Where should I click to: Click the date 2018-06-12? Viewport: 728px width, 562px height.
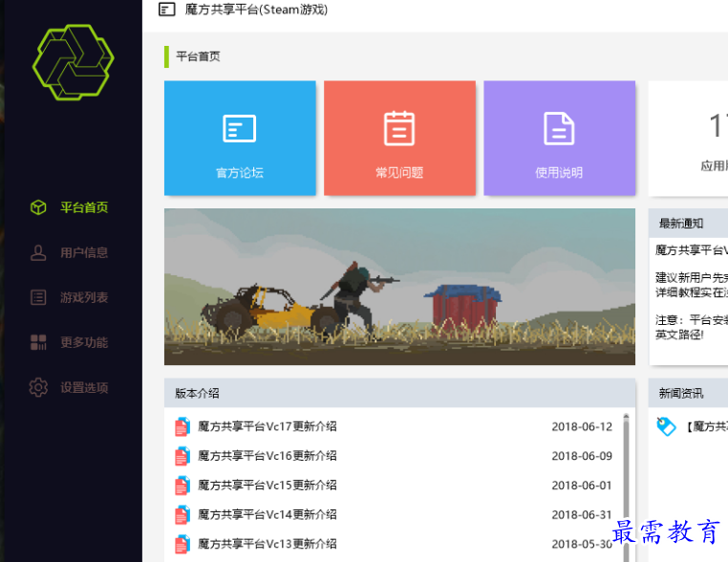(x=582, y=427)
